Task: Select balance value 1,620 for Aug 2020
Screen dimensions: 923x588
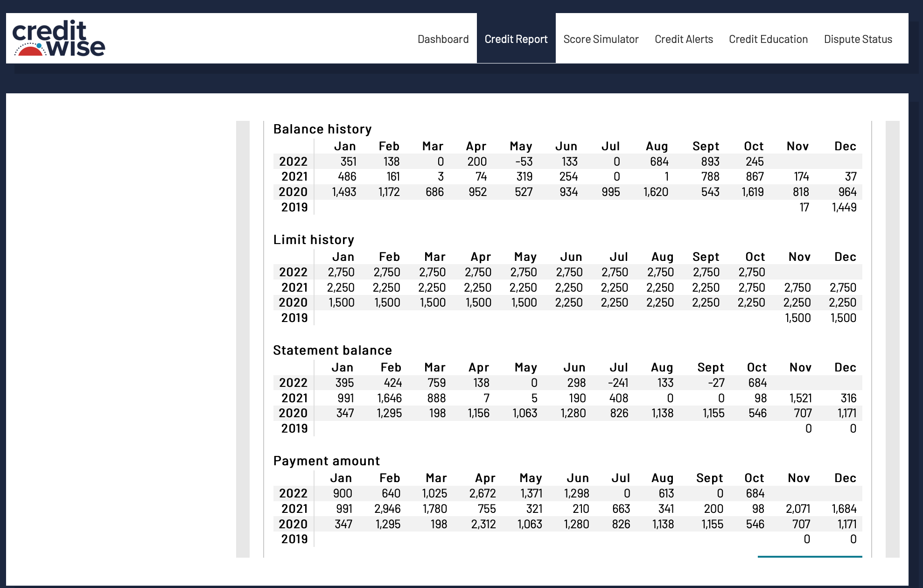Action: click(656, 192)
